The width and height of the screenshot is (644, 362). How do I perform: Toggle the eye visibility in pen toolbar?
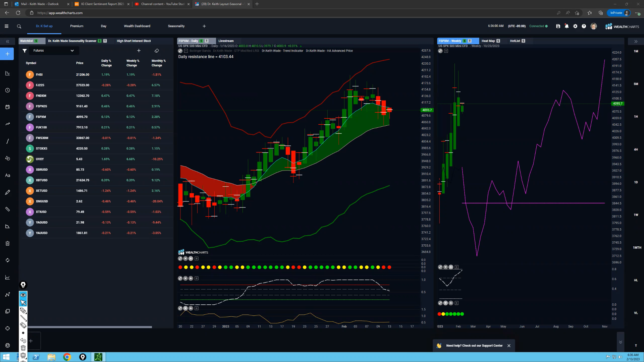[x=23, y=295]
